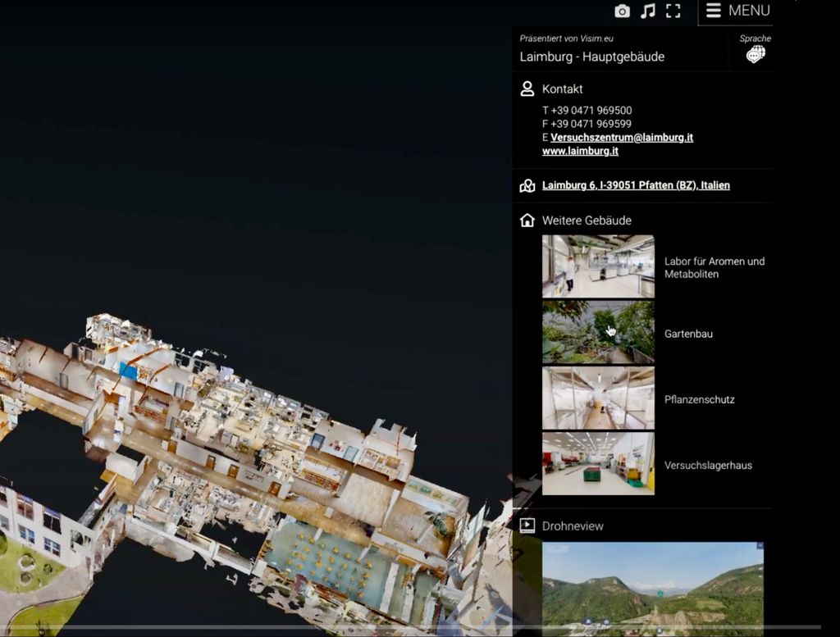Choose the Versuchslagerhaus text label

pyautogui.click(x=708, y=466)
